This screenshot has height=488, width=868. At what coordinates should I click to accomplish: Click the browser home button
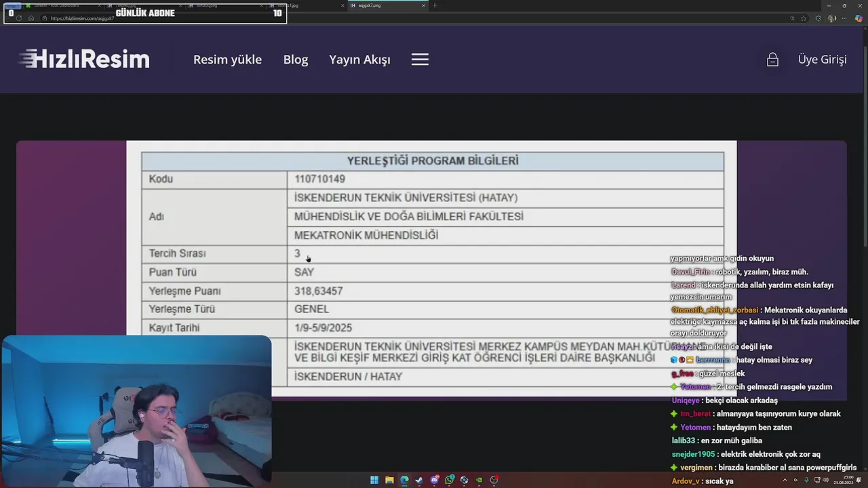(x=31, y=18)
